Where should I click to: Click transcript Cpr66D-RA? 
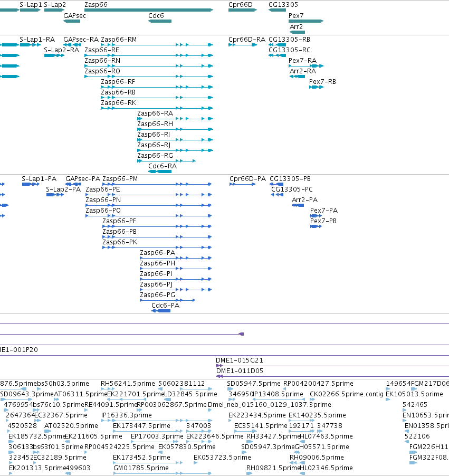(x=247, y=40)
